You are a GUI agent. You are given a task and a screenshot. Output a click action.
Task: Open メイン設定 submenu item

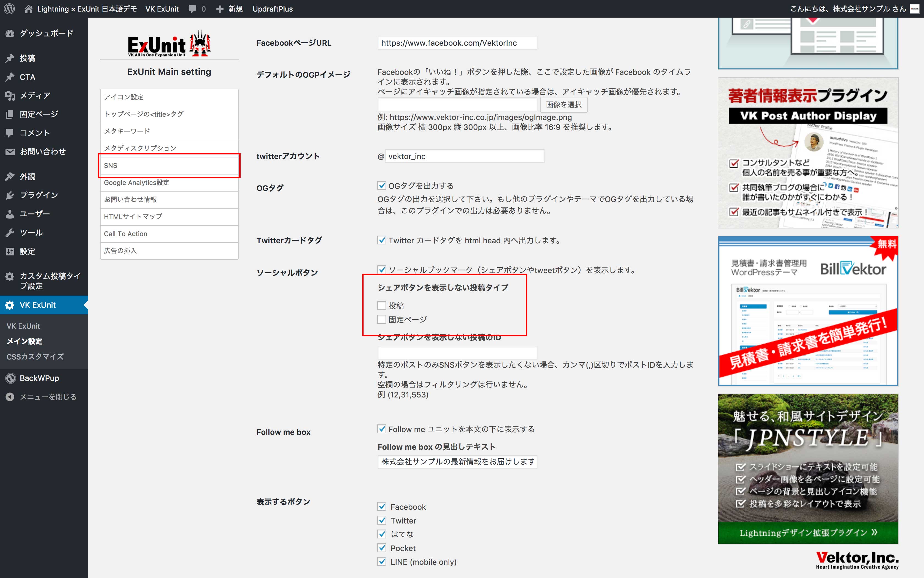(24, 341)
